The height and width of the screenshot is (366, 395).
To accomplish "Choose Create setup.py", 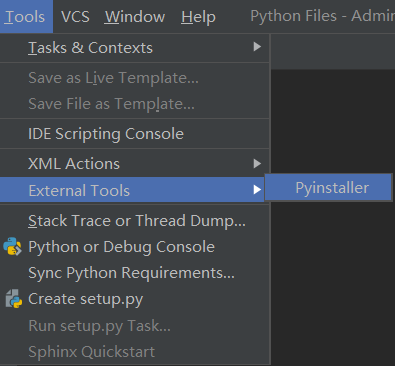I will pyautogui.click(x=134, y=299).
